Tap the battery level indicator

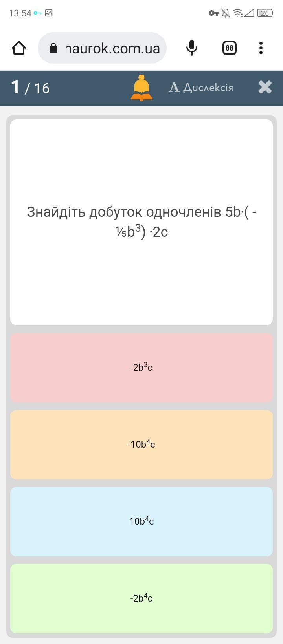click(265, 13)
